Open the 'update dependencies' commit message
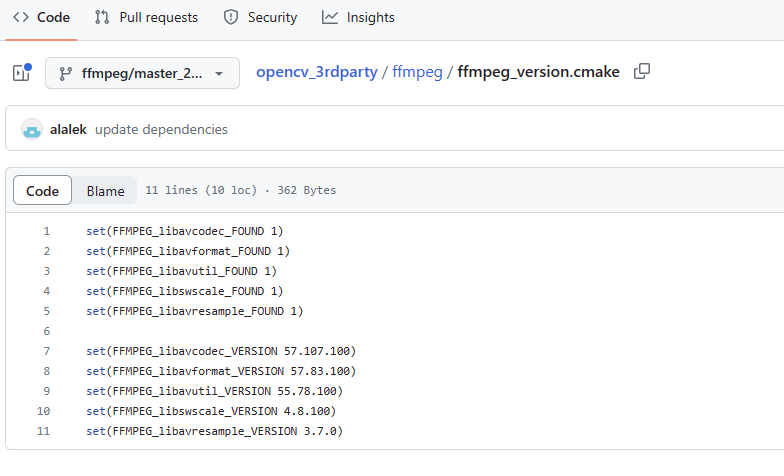The height and width of the screenshot is (476, 784). 161,130
